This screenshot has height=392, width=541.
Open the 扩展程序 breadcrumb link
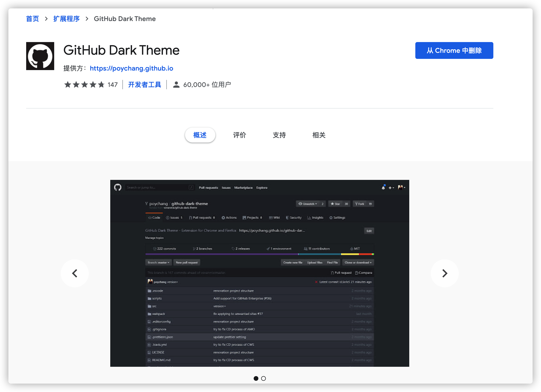(x=66, y=19)
